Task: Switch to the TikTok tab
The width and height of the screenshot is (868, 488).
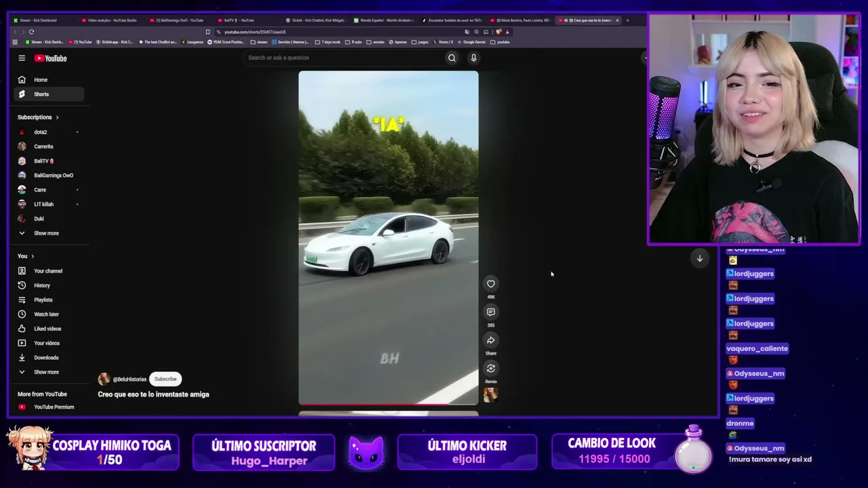Action: pyautogui.click(x=452, y=20)
